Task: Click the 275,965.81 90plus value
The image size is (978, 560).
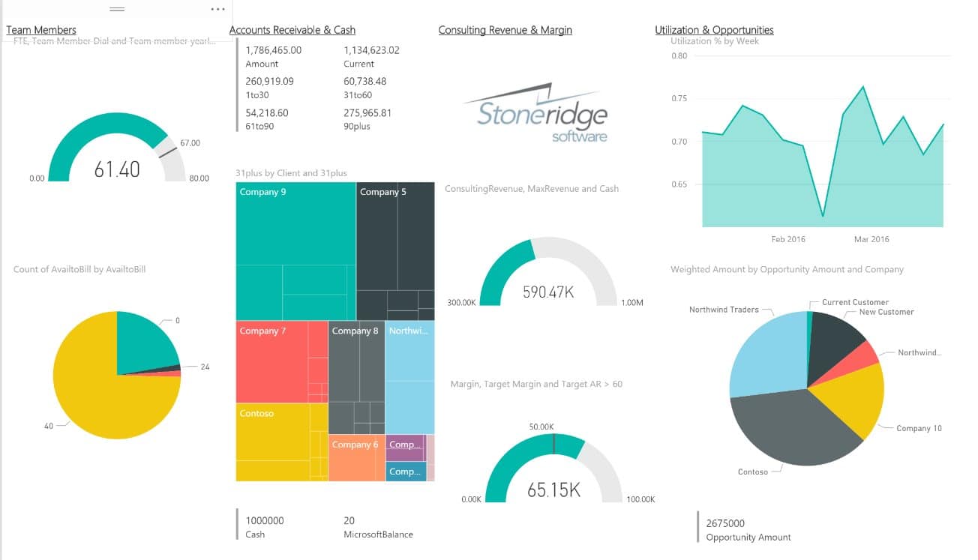Action: pyautogui.click(x=367, y=112)
